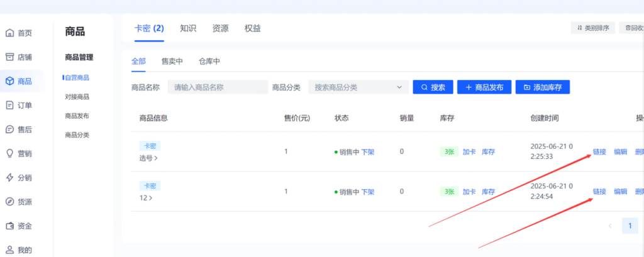644x257 pixels.
Task: Open the 我的 profile icon
Action: [x=9, y=250]
